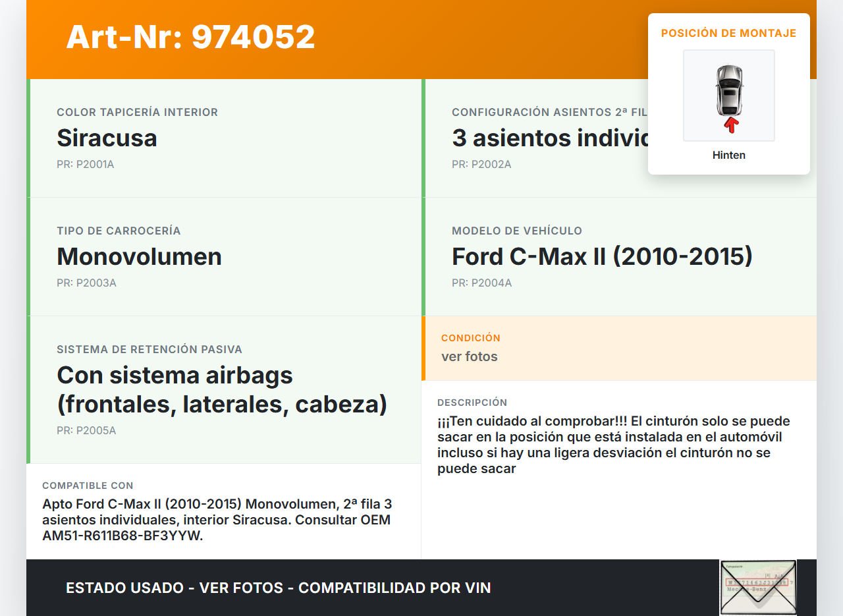Open the VIN registration document thumbnail
The width and height of the screenshot is (843, 616).
point(758,587)
